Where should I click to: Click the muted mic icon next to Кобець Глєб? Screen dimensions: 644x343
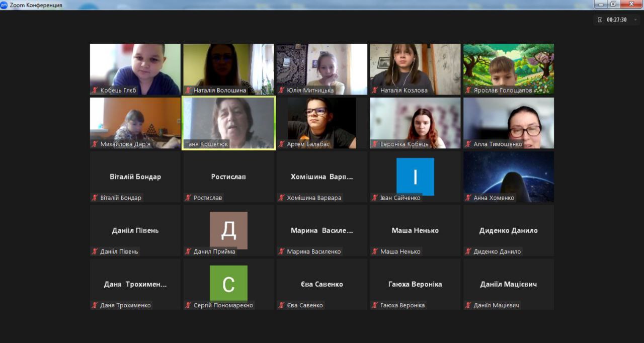click(x=95, y=91)
